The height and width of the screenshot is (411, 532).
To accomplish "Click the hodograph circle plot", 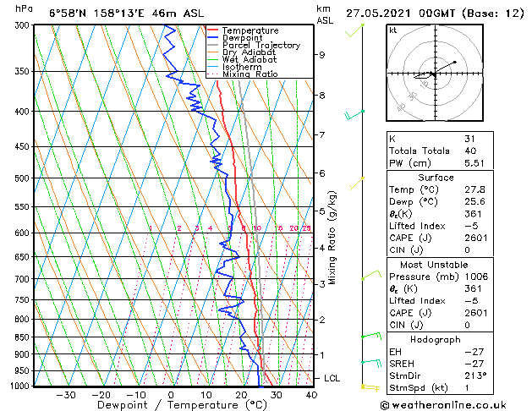I will coord(433,74).
